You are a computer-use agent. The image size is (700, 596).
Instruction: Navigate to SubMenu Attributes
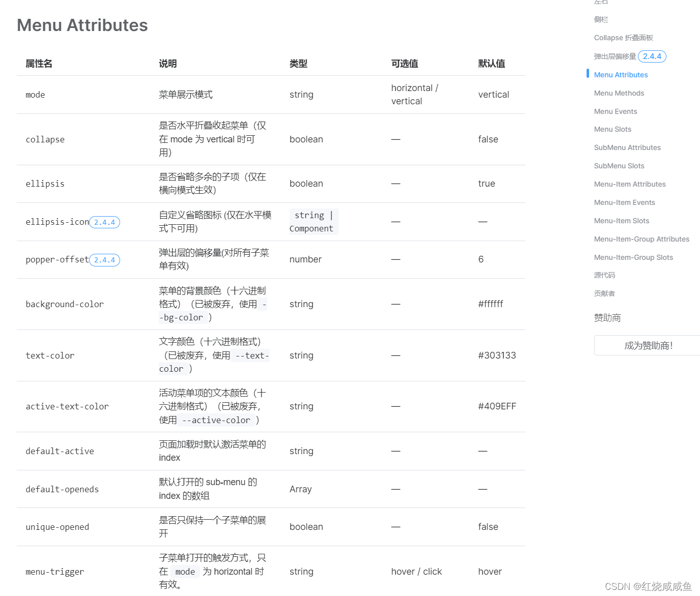[627, 147]
